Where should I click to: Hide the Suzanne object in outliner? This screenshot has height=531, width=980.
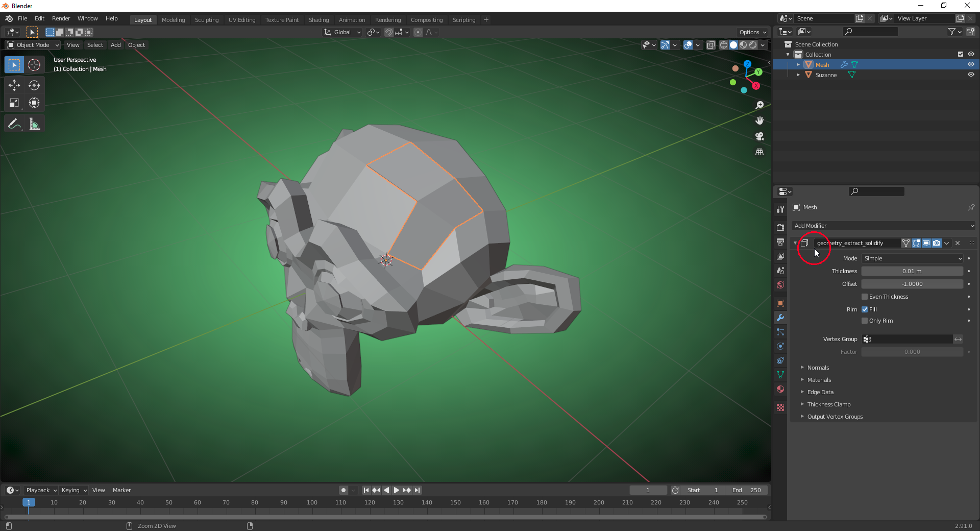point(971,75)
